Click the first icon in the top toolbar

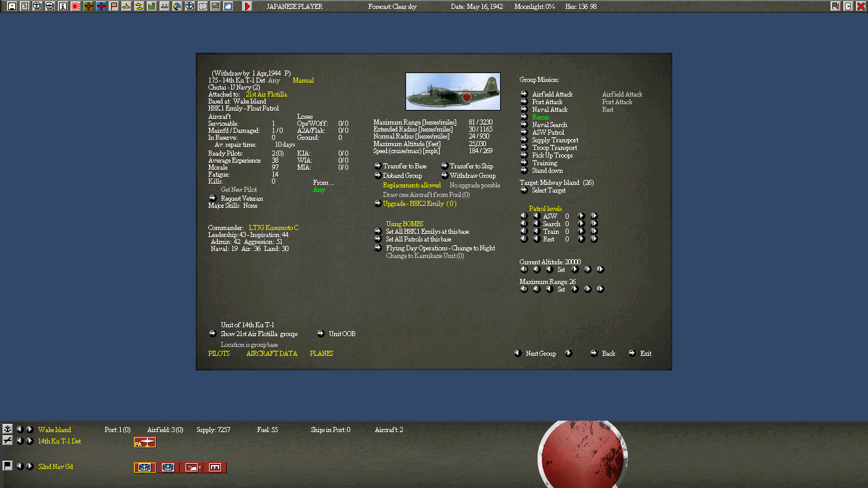pyautogui.click(x=12, y=6)
